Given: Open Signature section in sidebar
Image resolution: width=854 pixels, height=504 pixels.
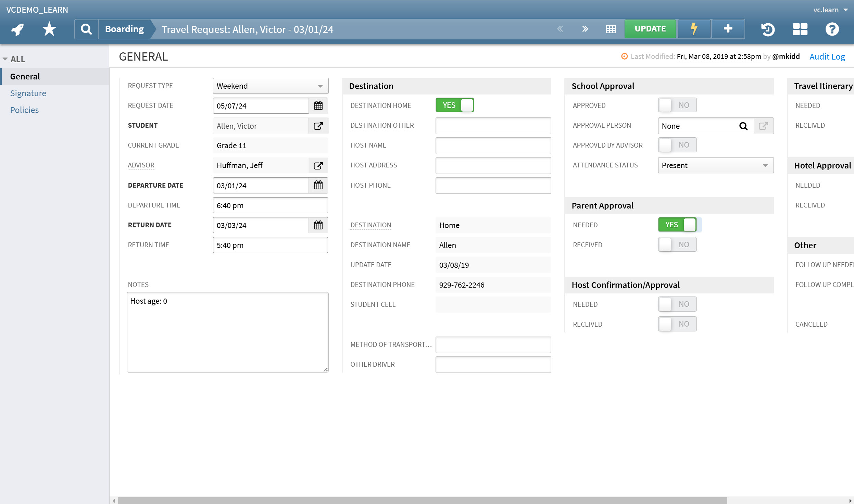Looking at the screenshot, I should point(28,93).
